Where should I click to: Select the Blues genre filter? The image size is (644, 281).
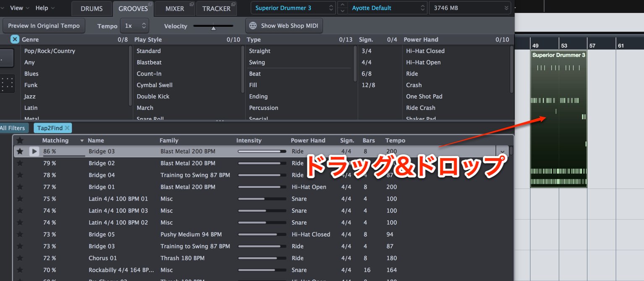[x=31, y=73]
